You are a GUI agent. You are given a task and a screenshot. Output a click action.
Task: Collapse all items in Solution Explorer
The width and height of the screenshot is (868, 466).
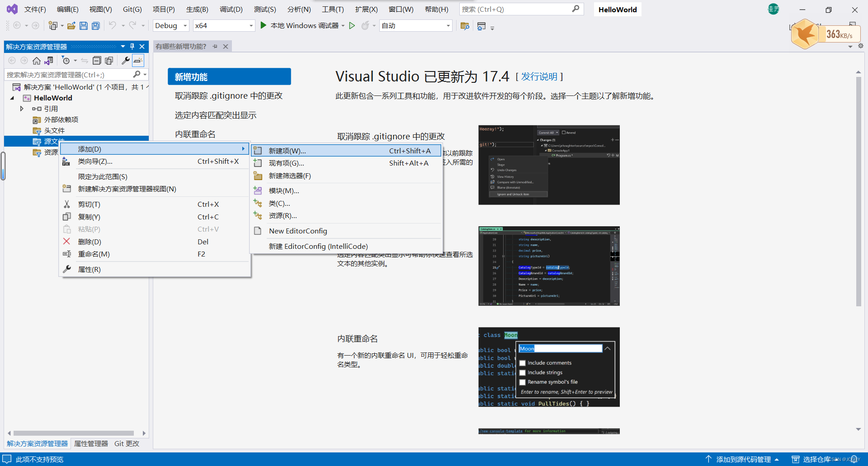pyautogui.click(x=97, y=60)
